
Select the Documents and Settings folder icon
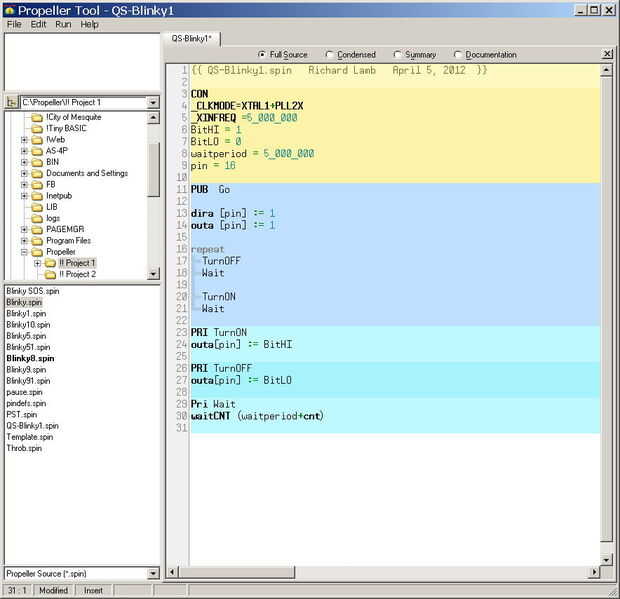coord(37,173)
